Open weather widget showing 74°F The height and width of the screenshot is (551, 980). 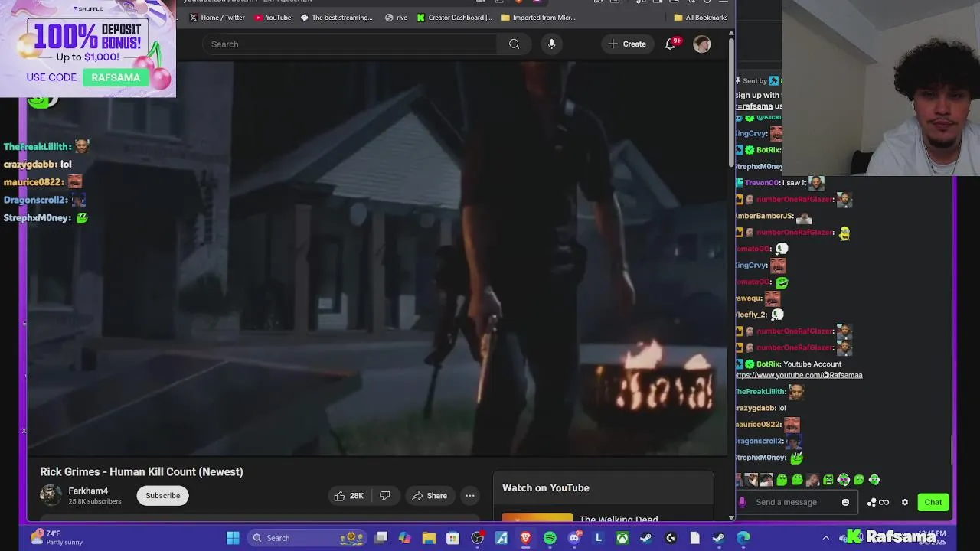click(x=56, y=538)
